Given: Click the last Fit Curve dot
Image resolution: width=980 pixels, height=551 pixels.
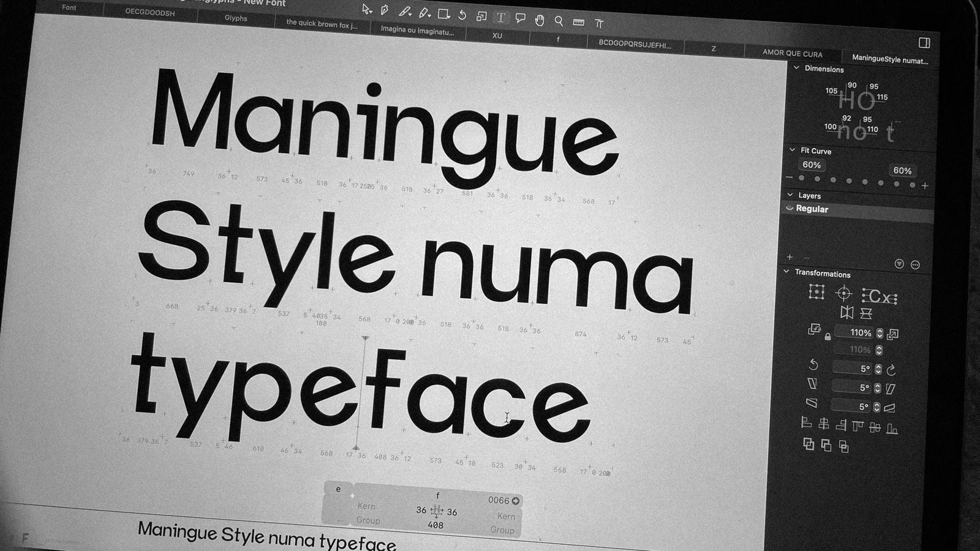Looking at the screenshot, I should point(912,185).
